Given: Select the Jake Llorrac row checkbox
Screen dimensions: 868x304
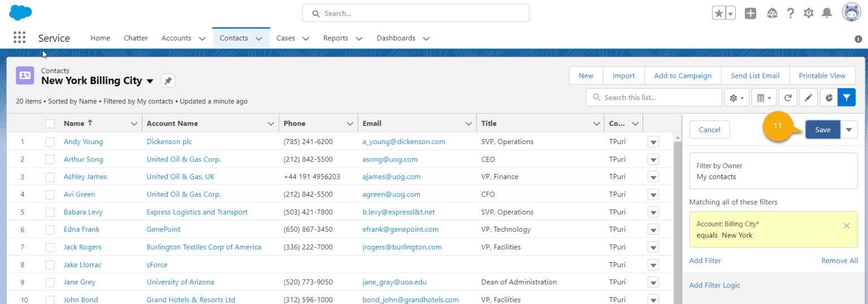Looking at the screenshot, I should tap(50, 265).
